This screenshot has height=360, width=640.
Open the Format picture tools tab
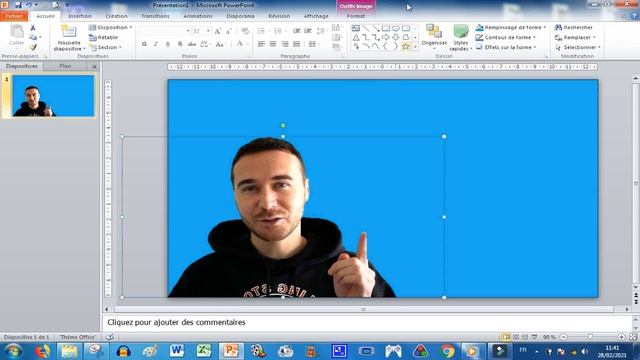(x=356, y=16)
